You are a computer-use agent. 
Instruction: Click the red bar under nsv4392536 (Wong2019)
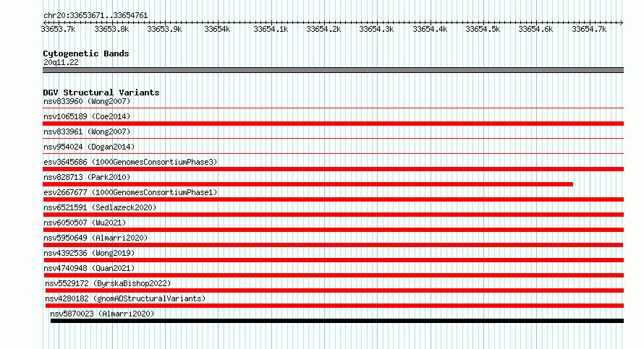coord(334,260)
